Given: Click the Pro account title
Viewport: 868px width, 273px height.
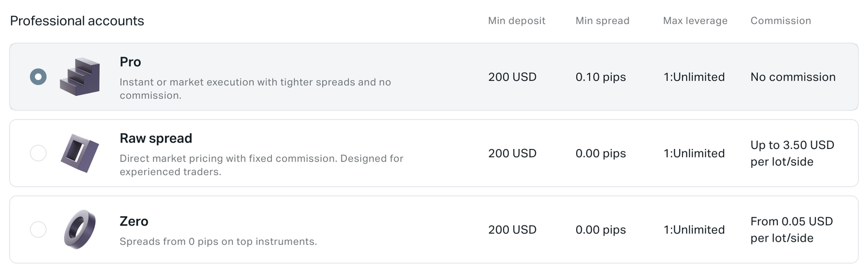Looking at the screenshot, I should pos(130,62).
